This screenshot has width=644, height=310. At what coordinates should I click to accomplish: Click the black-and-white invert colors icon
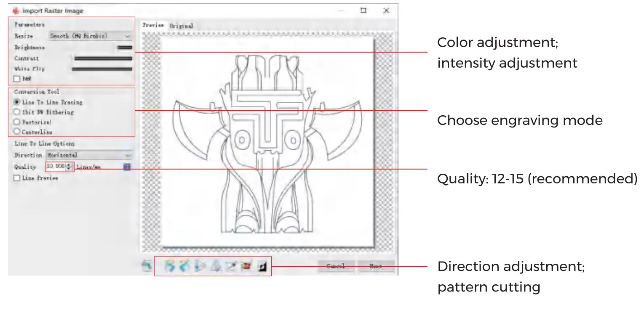coord(262,266)
